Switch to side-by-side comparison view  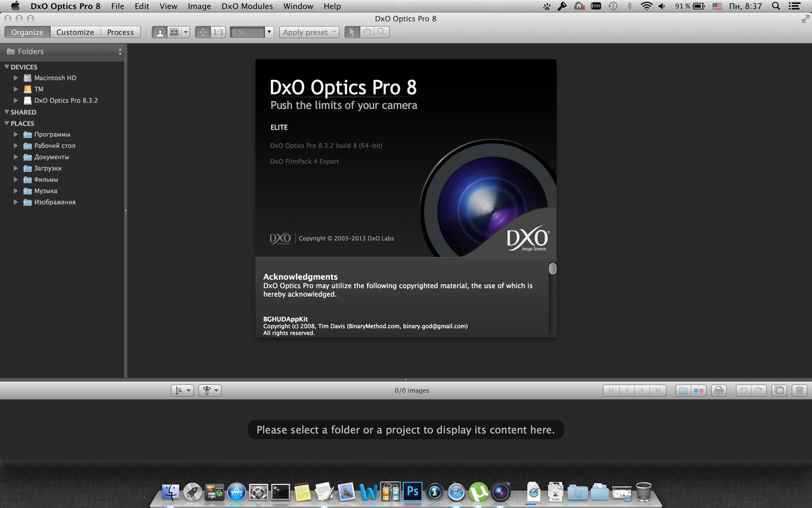point(174,32)
